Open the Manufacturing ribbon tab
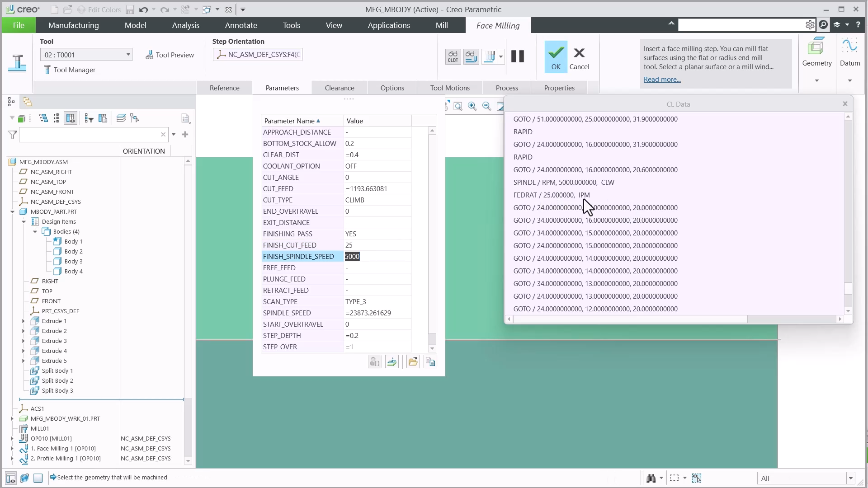 74,25
